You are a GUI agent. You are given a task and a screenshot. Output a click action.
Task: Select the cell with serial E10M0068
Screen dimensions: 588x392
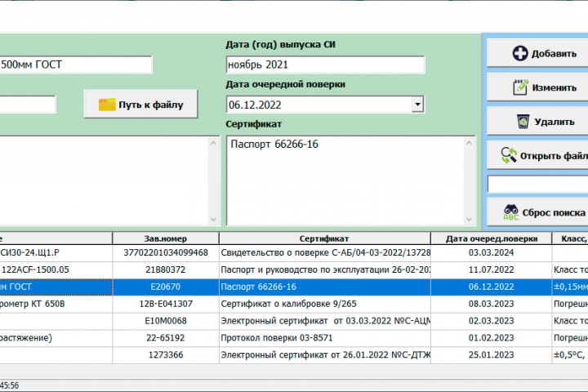point(165,321)
